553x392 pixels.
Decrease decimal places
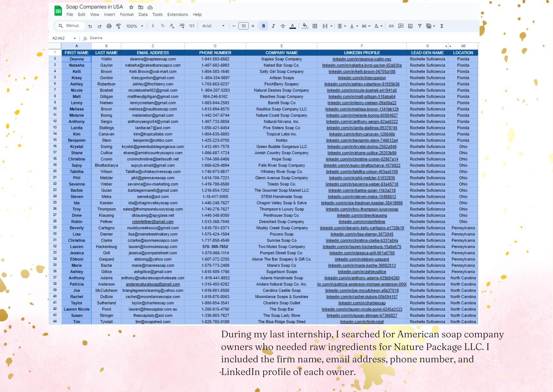click(172, 26)
